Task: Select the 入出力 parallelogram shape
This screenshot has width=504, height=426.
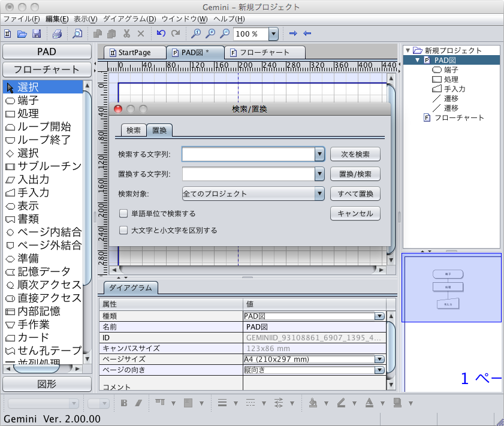Action: (43, 179)
